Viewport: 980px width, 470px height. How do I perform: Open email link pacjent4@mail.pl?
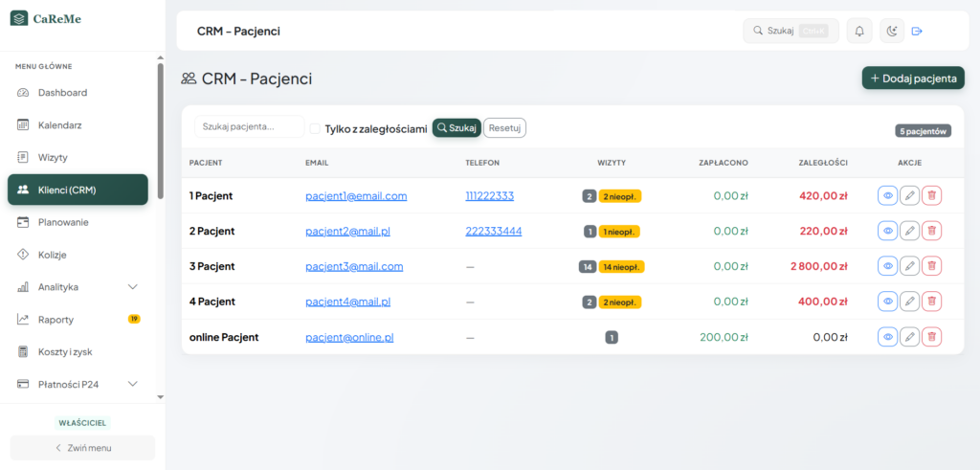tap(348, 302)
